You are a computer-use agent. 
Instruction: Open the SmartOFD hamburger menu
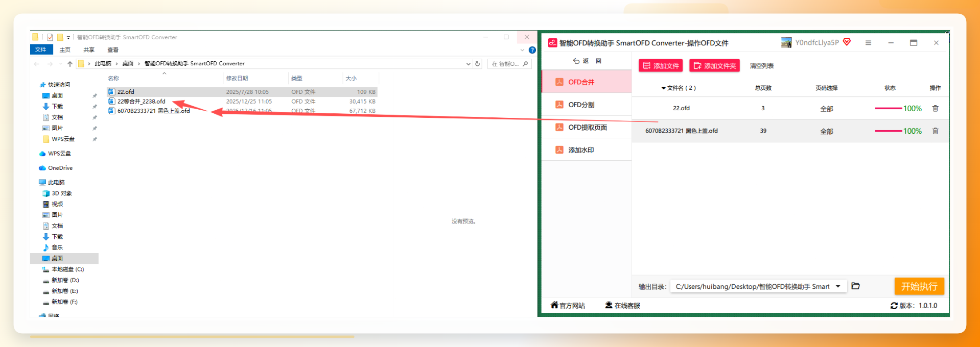868,43
